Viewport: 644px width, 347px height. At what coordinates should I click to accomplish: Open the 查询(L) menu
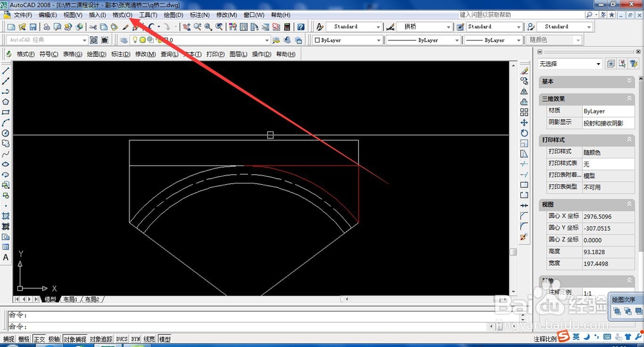click(169, 54)
